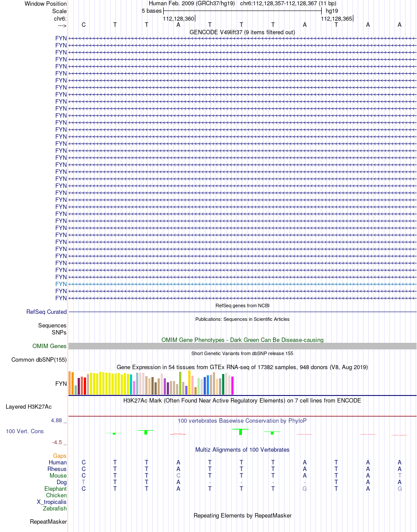Open the H3K27Ac Mark track title
Screen dimensions: 417x532
point(242,401)
